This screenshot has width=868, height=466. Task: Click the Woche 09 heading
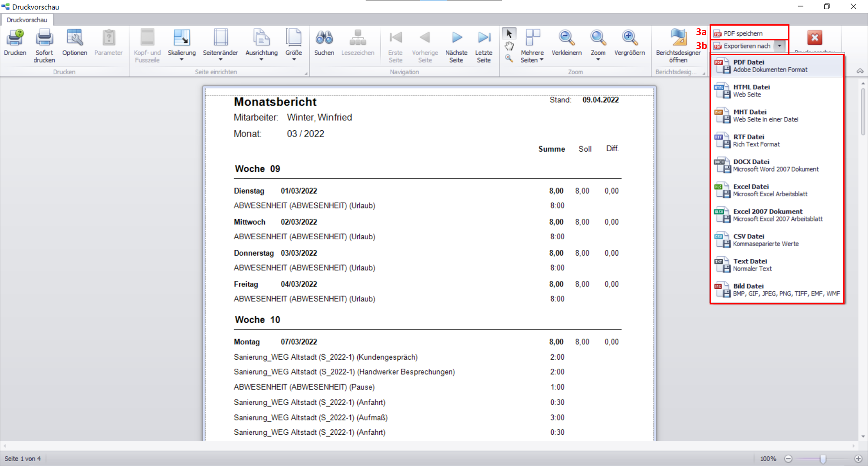257,169
